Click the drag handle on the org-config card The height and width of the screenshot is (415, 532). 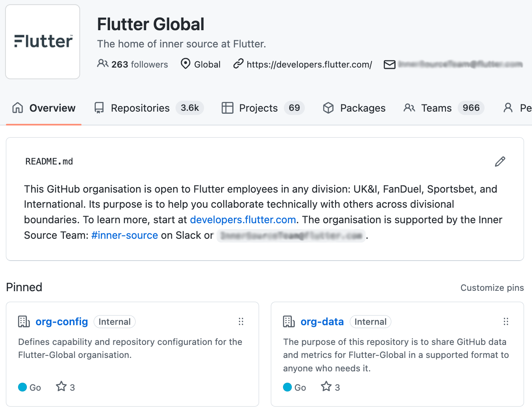241,321
